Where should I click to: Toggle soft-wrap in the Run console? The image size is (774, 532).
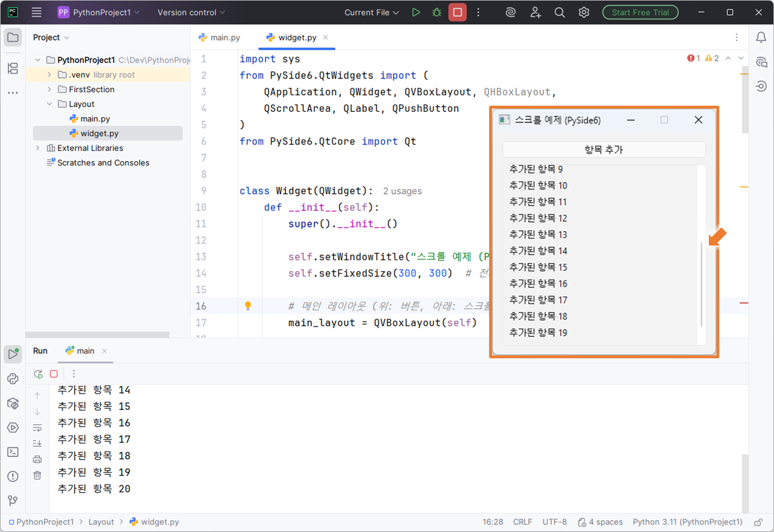[37, 428]
